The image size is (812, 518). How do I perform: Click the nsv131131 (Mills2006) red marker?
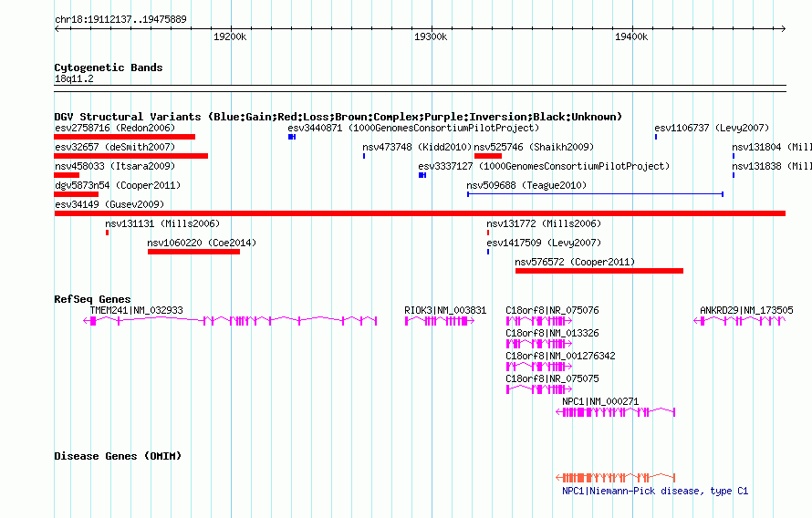click(107, 233)
